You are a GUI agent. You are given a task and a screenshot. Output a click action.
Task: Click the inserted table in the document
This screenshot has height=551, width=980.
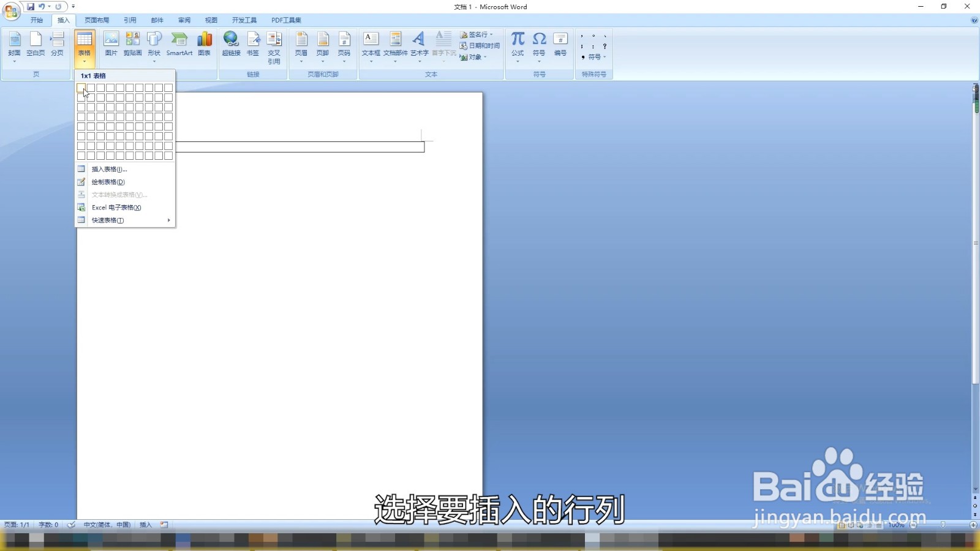[300, 147]
